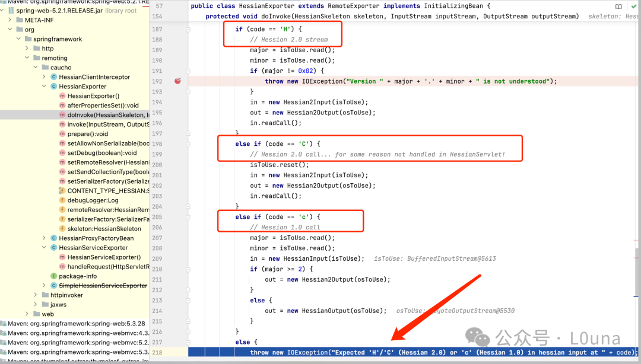Expand SimpleHessianServiceExporter class node
Viewport: 641px width, 364px height.
coord(44,285)
